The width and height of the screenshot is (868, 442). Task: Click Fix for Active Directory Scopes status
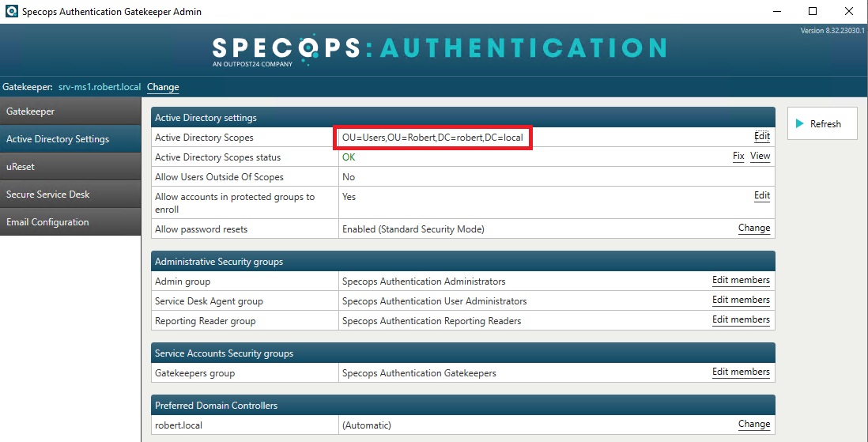coord(738,157)
